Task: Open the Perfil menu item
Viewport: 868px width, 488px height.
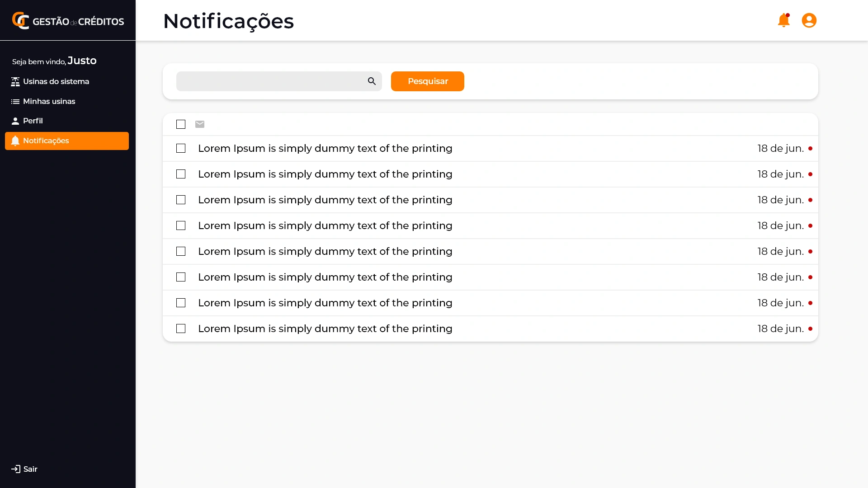Action: 33,121
